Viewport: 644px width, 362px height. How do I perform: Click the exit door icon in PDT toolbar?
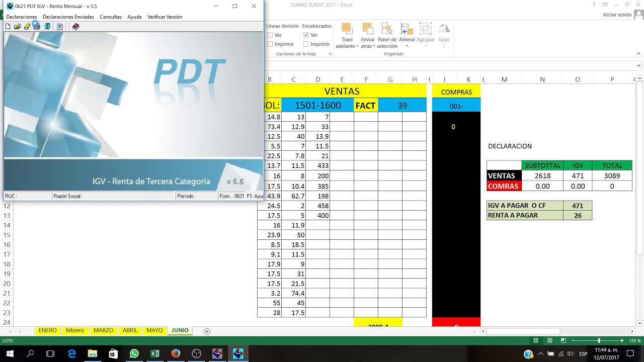click(47, 27)
